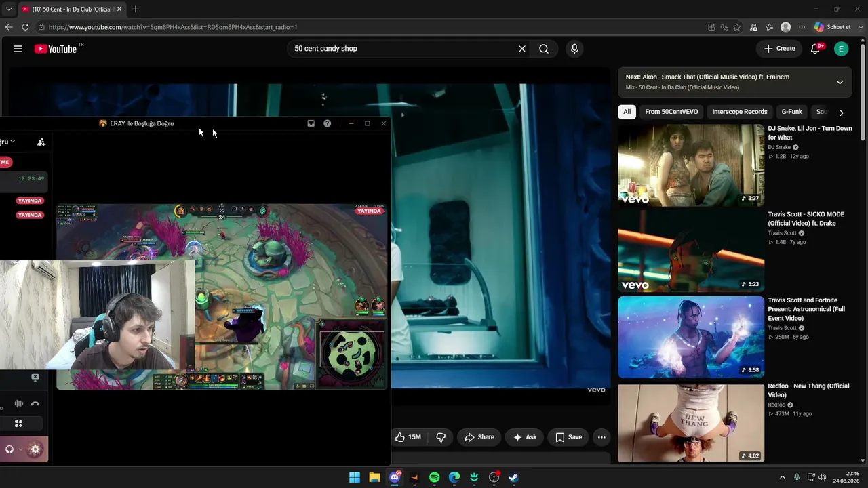Open the Sohbet et Copilot button
This screenshot has width=868, height=488.
click(832, 27)
